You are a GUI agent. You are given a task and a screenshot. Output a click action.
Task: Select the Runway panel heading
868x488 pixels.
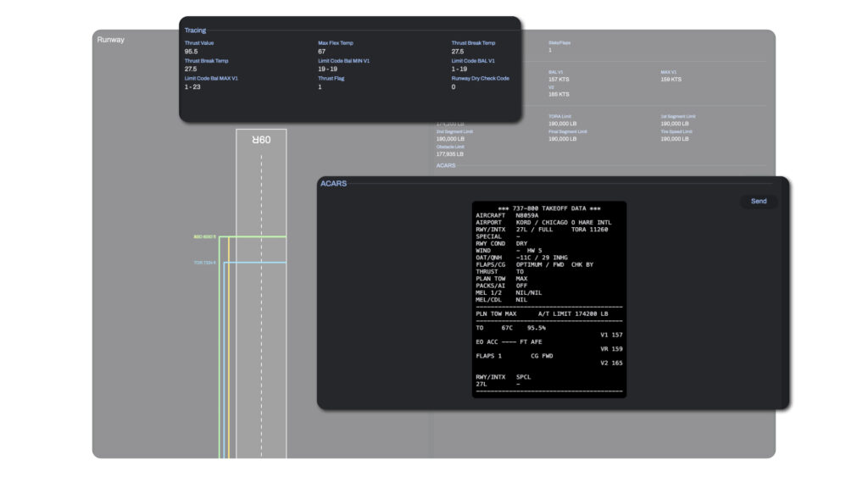pyautogui.click(x=111, y=40)
